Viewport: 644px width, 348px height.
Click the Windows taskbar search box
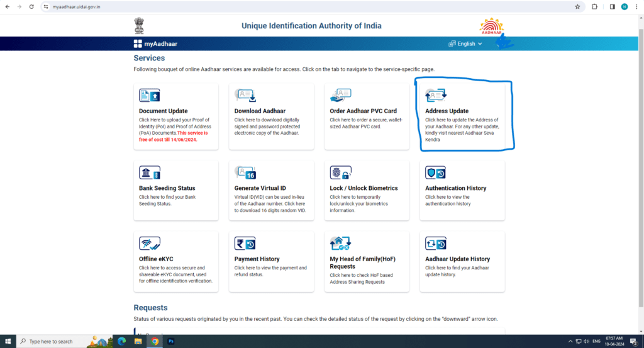tap(65, 341)
